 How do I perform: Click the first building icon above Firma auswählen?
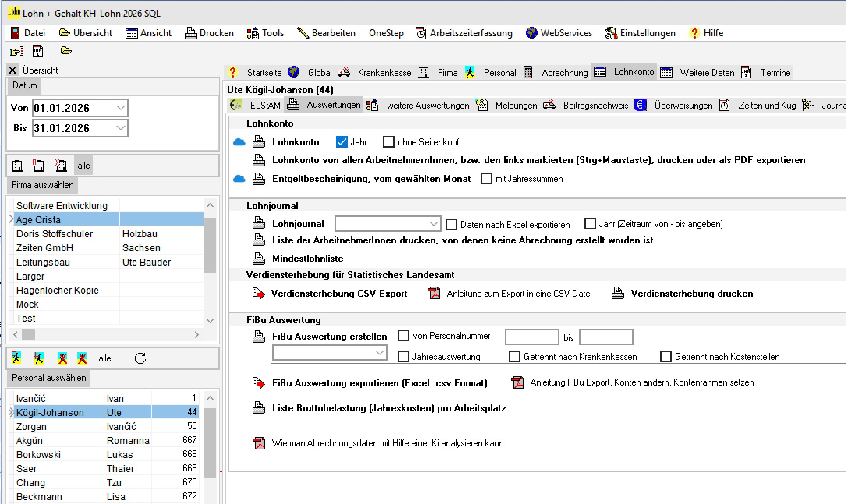coord(17,166)
